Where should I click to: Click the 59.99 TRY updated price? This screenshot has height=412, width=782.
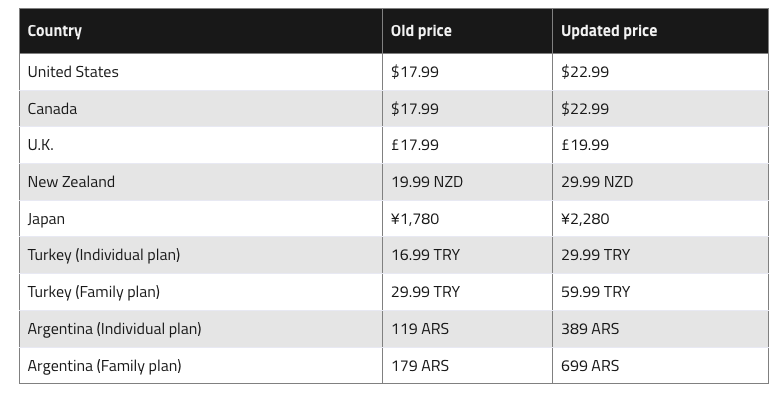coord(660,292)
